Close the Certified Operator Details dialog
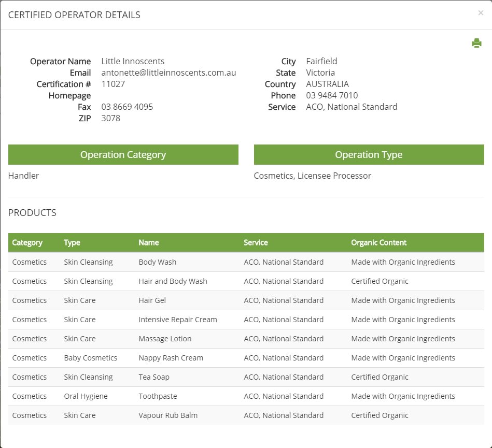Image resolution: width=492 pixels, height=448 pixels. click(481, 13)
